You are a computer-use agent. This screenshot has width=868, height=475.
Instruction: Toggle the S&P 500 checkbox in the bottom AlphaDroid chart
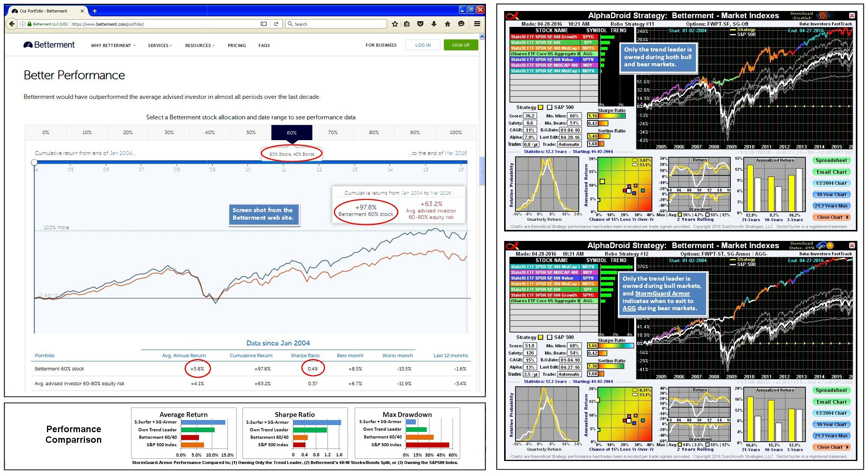point(549,337)
